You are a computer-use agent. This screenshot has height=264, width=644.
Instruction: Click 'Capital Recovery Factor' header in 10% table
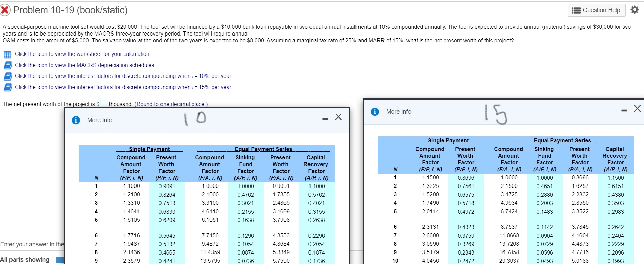coord(316,164)
